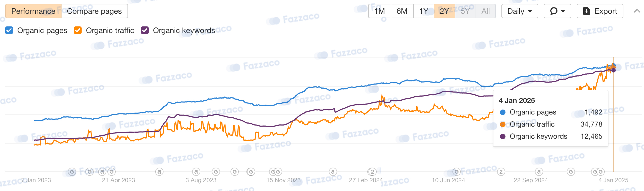Viewport: 644px width, 191px height.
Task: Click the 2Y range button
Action: (444, 11)
